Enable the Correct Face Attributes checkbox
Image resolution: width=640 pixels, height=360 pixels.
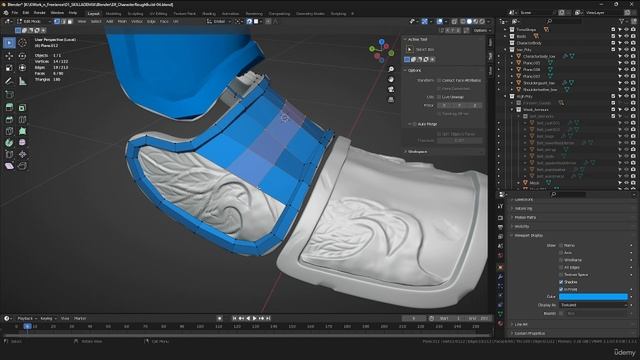439,80
